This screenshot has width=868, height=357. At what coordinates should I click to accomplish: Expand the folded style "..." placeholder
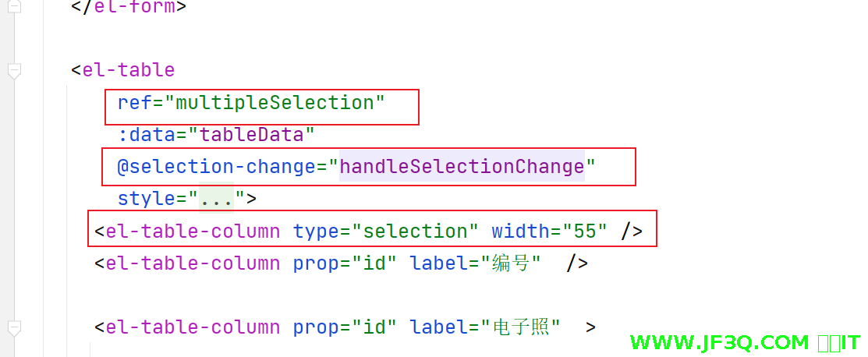216,199
